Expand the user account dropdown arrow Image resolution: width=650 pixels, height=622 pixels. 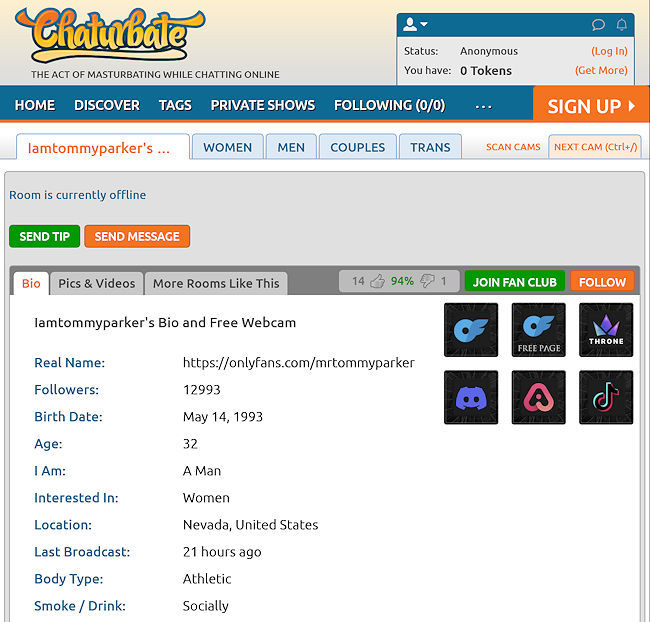[x=424, y=25]
